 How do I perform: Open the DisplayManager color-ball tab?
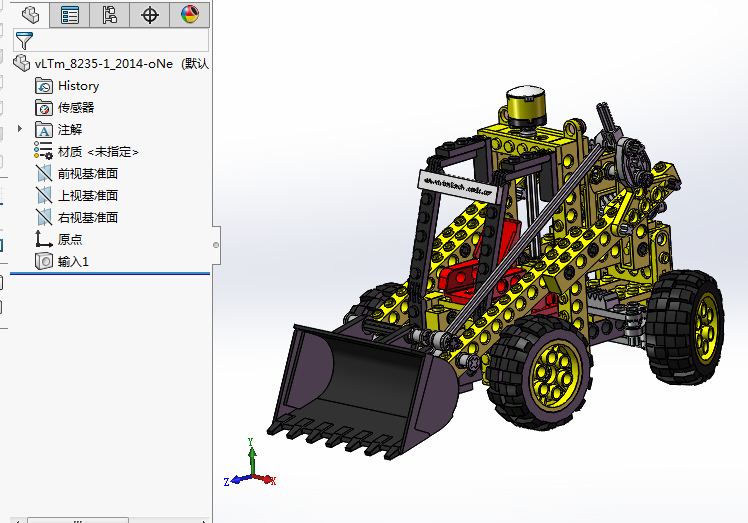[x=189, y=14]
